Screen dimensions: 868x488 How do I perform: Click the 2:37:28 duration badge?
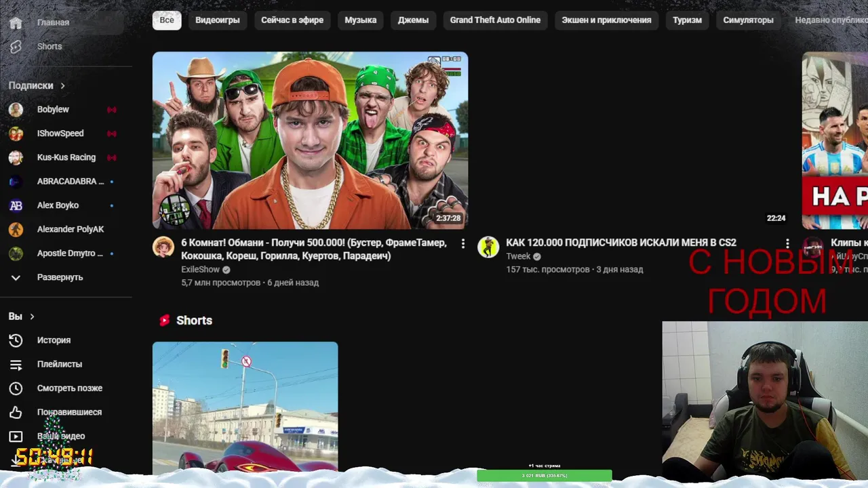click(448, 218)
